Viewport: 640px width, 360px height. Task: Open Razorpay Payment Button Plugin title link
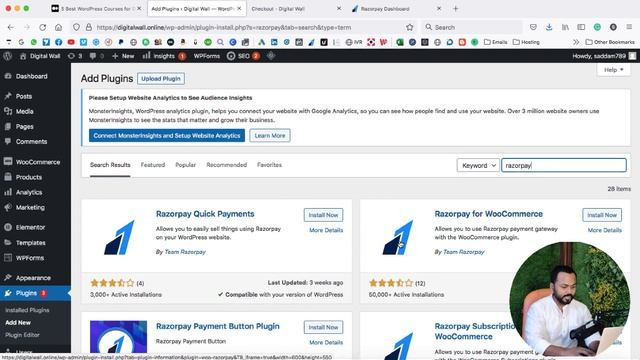(x=218, y=326)
